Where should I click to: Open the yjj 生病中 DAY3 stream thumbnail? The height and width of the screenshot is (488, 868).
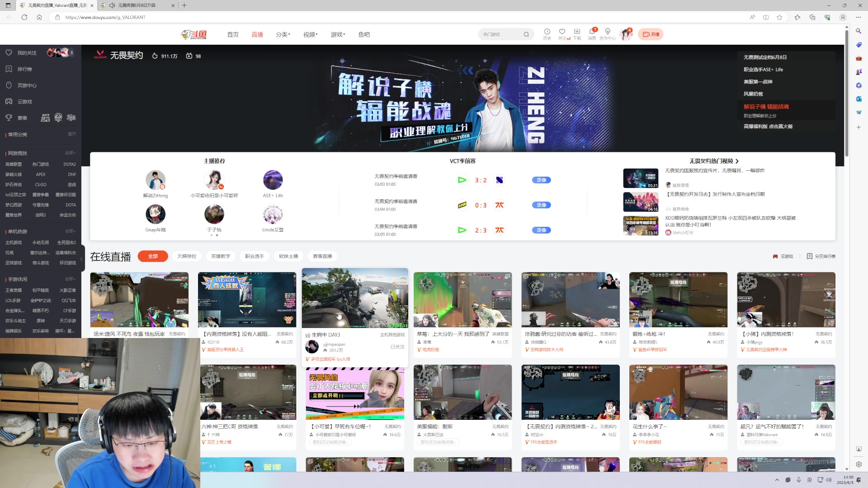click(x=355, y=298)
